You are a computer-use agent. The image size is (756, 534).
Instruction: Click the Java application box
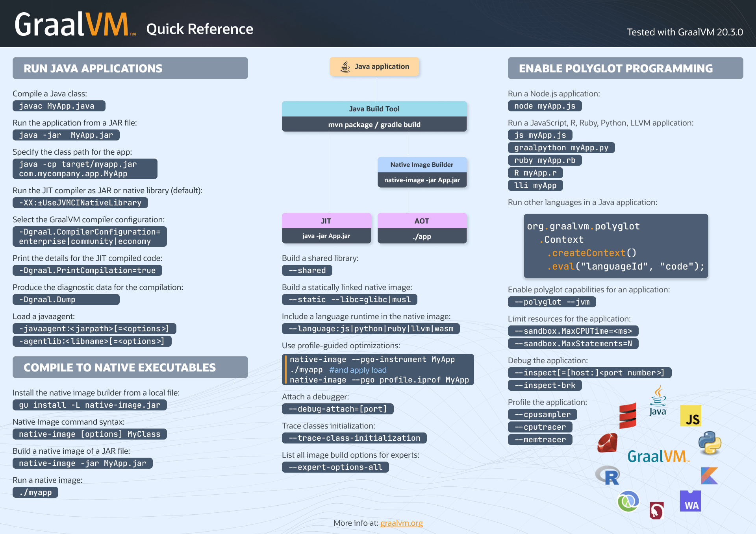click(x=374, y=67)
